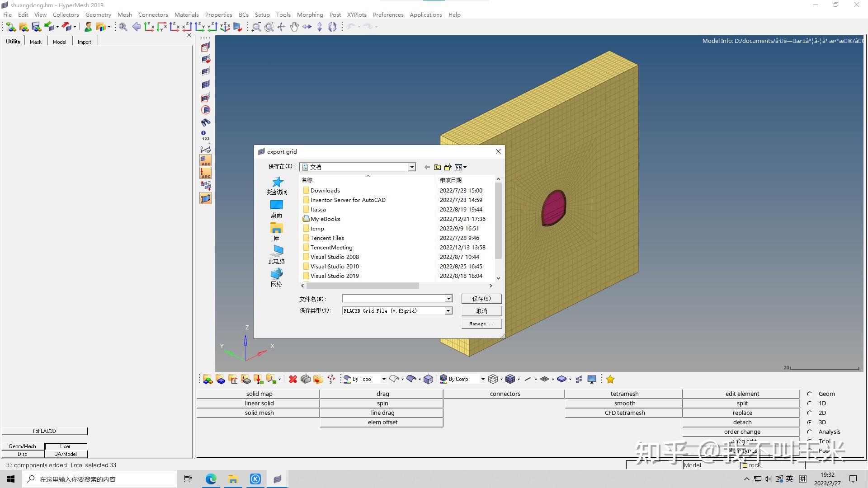Click the yellow star favorites icon
The image size is (868, 488).
click(x=610, y=379)
